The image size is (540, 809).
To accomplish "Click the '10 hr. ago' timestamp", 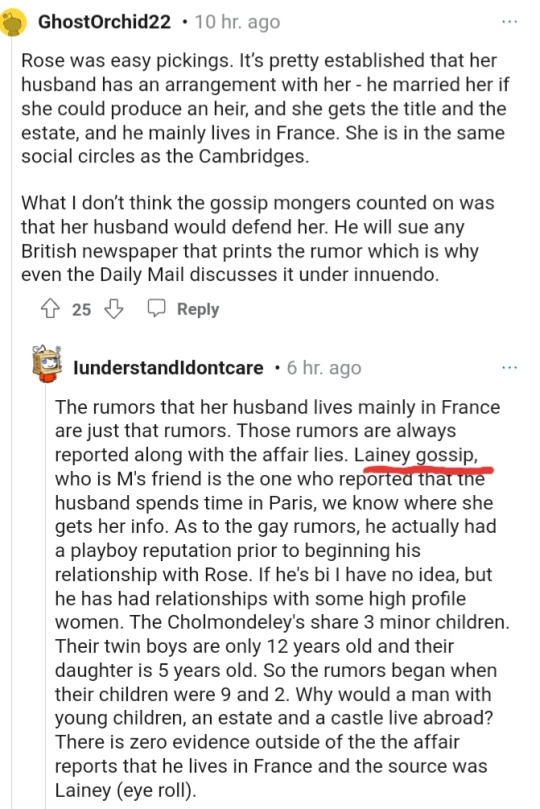I will click(237, 22).
